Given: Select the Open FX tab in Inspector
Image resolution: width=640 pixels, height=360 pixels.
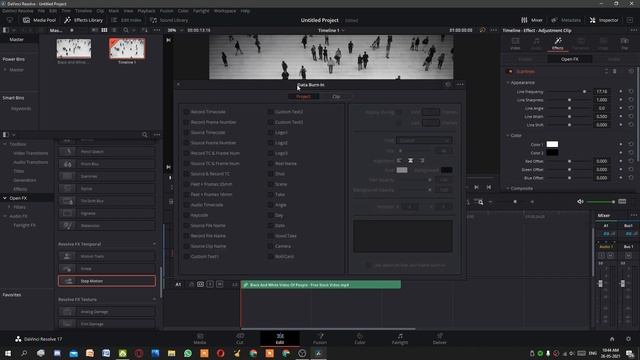Looking at the screenshot, I should [569, 59].
